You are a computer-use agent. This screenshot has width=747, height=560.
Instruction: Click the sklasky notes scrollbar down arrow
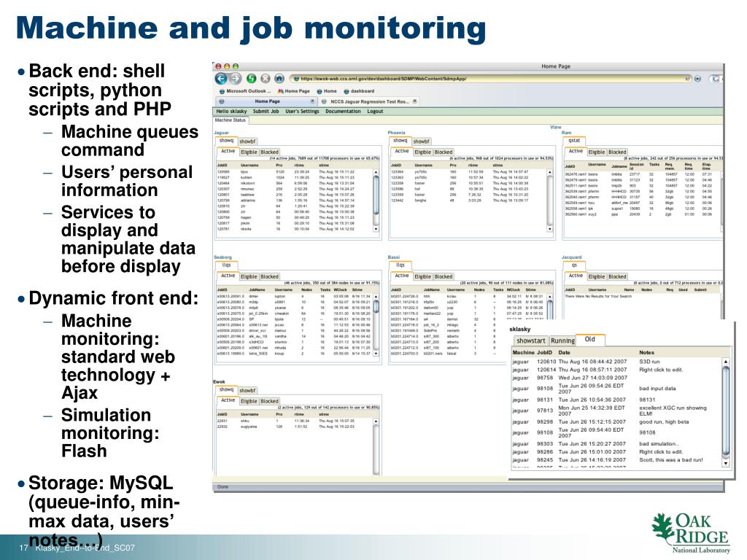pos(726,462)
